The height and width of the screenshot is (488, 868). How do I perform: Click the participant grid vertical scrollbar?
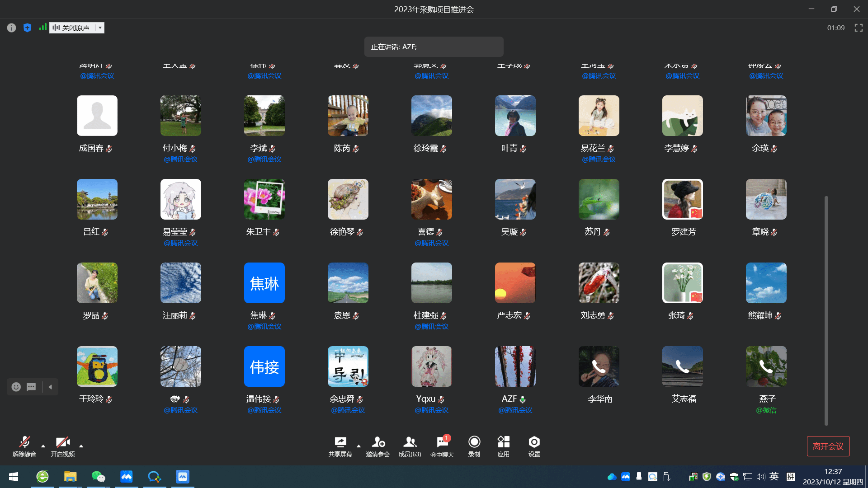click(x=826, y=310)
